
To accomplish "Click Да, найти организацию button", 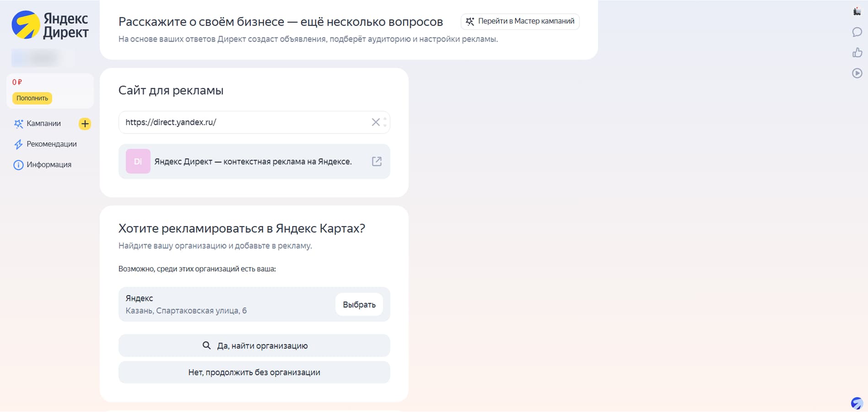I will pyautogui.click(x=254, y=346).
